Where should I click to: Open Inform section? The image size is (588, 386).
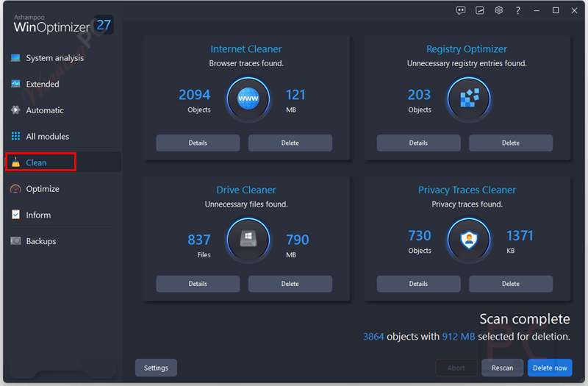38,215
